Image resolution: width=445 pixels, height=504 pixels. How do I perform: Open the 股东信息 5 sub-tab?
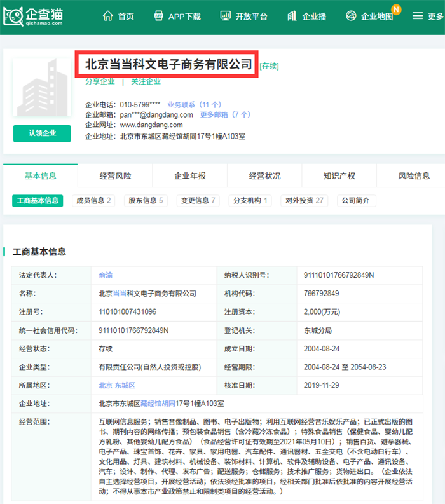146,201
